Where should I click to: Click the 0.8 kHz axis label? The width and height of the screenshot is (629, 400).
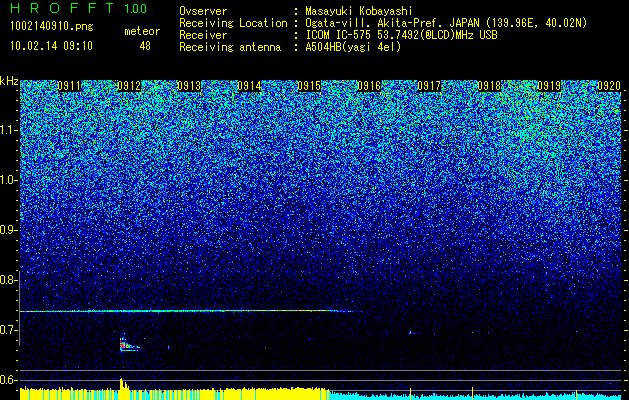point(9,280)
